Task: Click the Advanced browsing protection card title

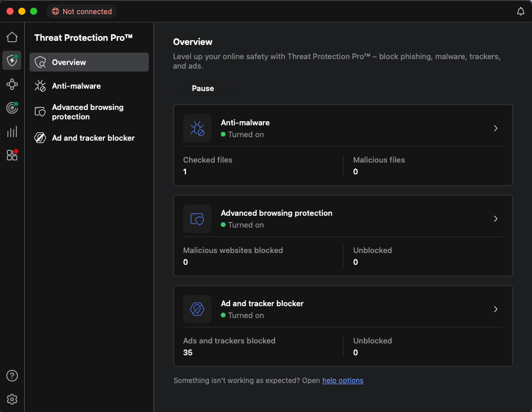Action: 276,213
